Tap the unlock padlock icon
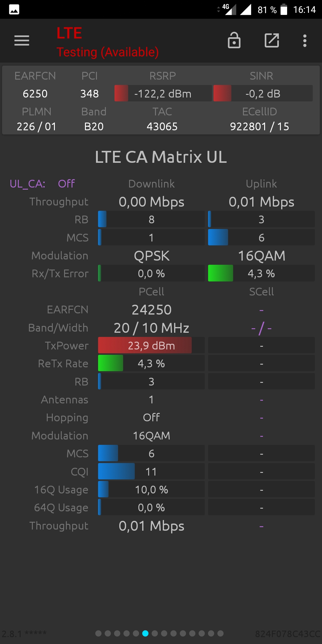Screen dimensions: 322x644 coord(234,40)
